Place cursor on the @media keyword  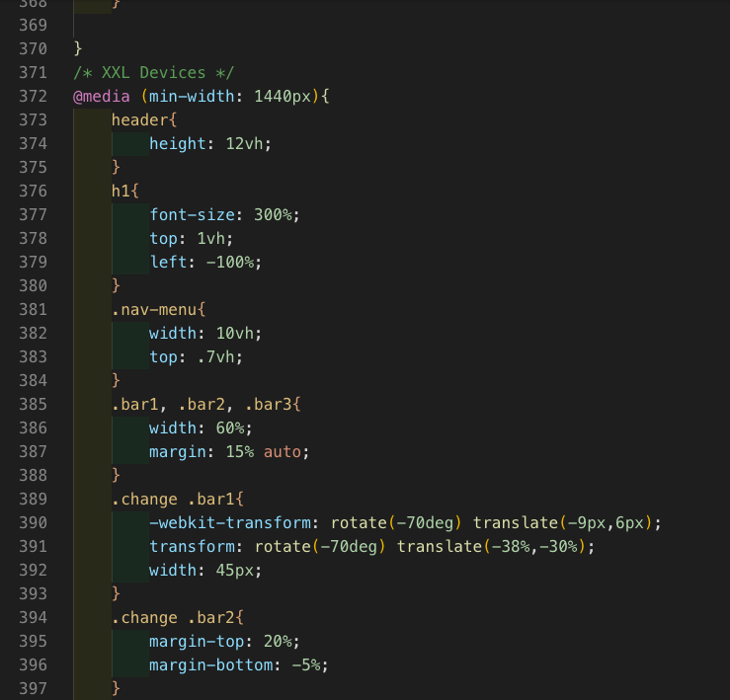click(101, 96)
